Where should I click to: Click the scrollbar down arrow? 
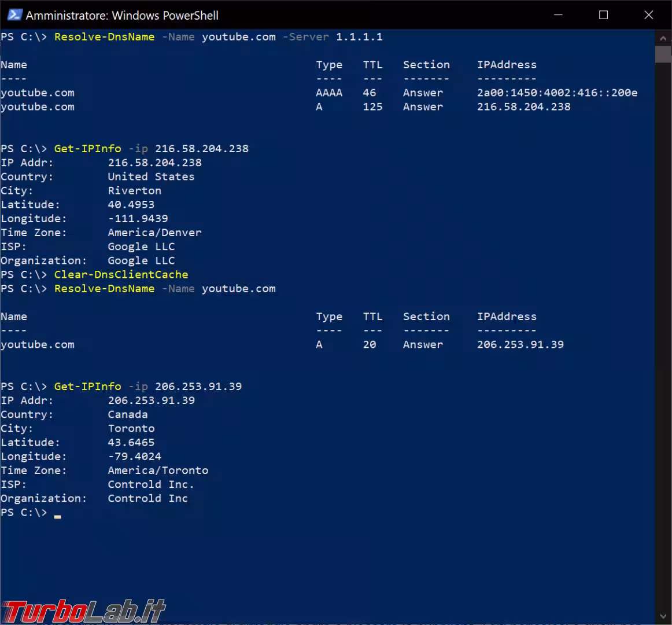pos(663,616)
